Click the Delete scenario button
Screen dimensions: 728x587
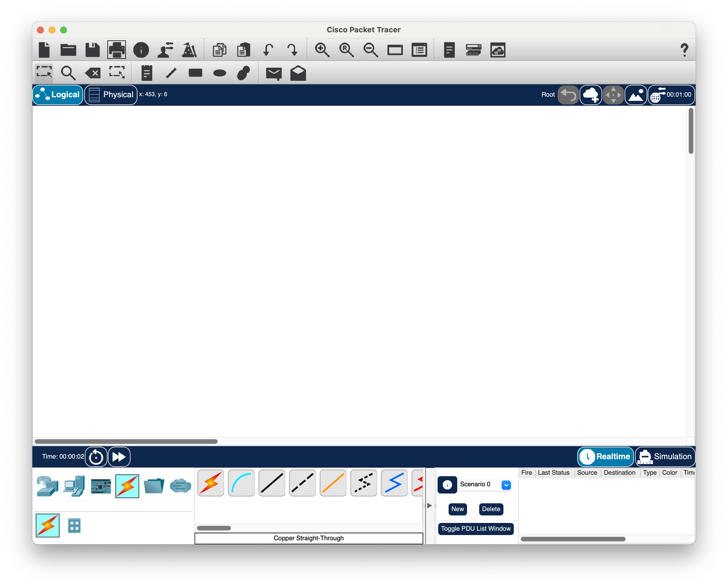[x=491, y=509]
